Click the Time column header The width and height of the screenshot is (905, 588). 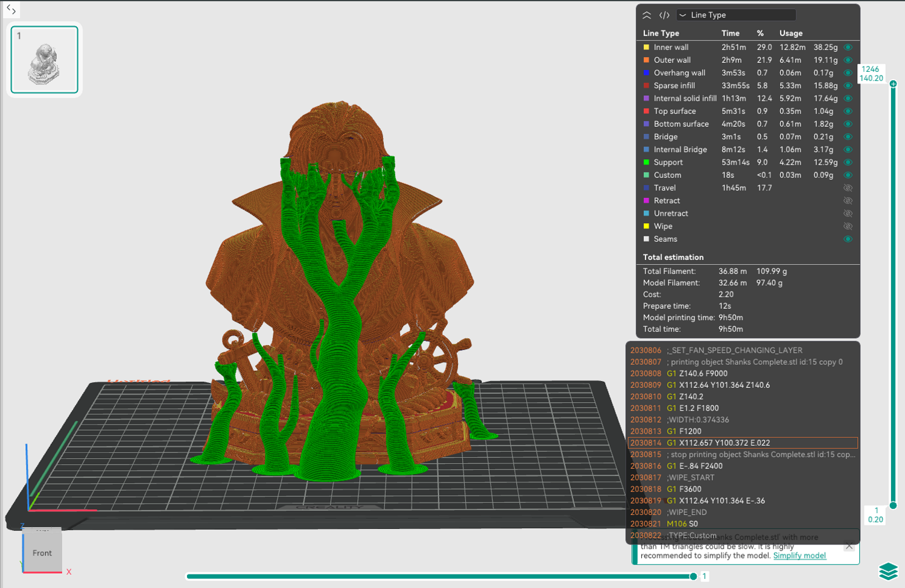[730, 33]
